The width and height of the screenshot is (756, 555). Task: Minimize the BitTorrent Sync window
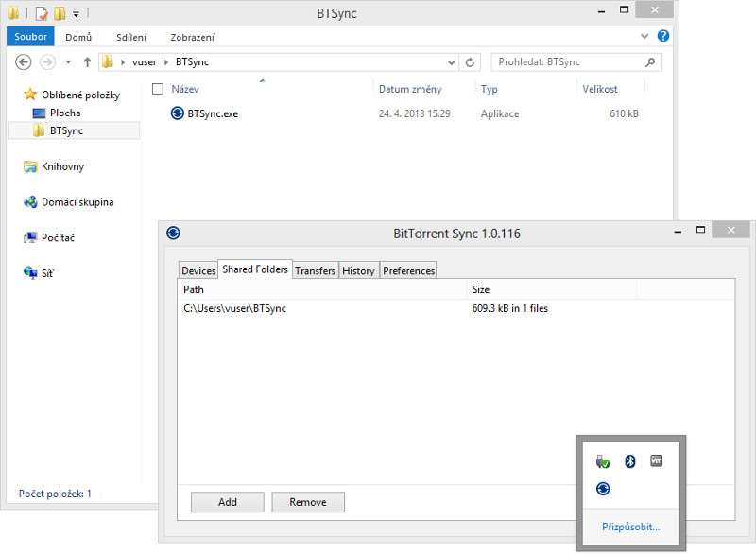click(678, 232)
